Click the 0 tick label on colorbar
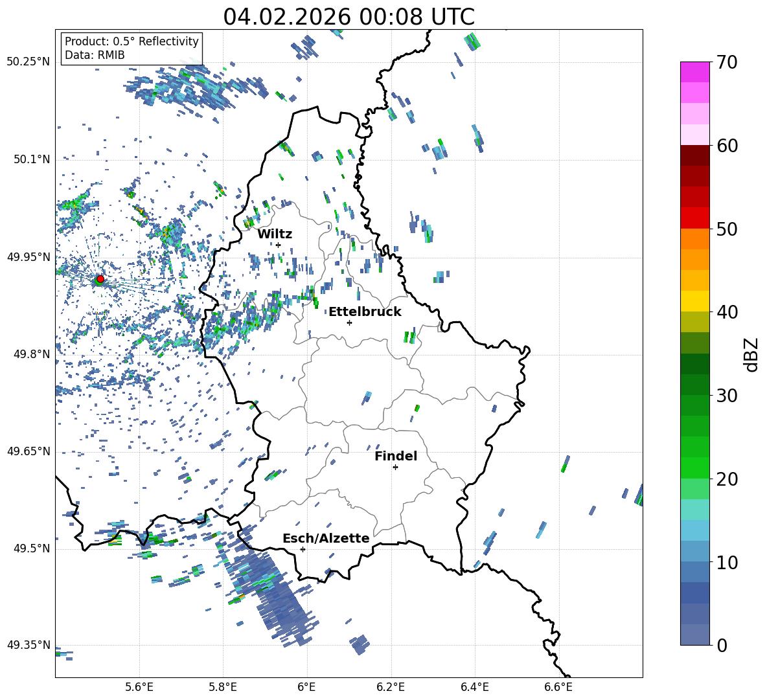The height and width of the screenshot is (700, 767). 722,646
